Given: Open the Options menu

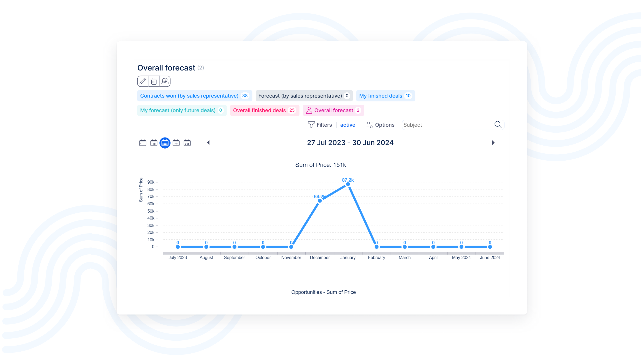Looking at the screenshot, I should (380, 125).
